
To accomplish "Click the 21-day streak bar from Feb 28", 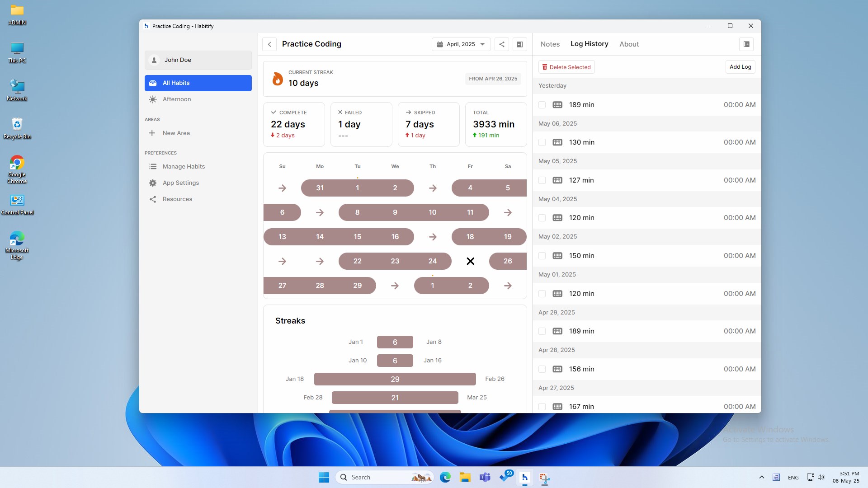I will [395, 398].
